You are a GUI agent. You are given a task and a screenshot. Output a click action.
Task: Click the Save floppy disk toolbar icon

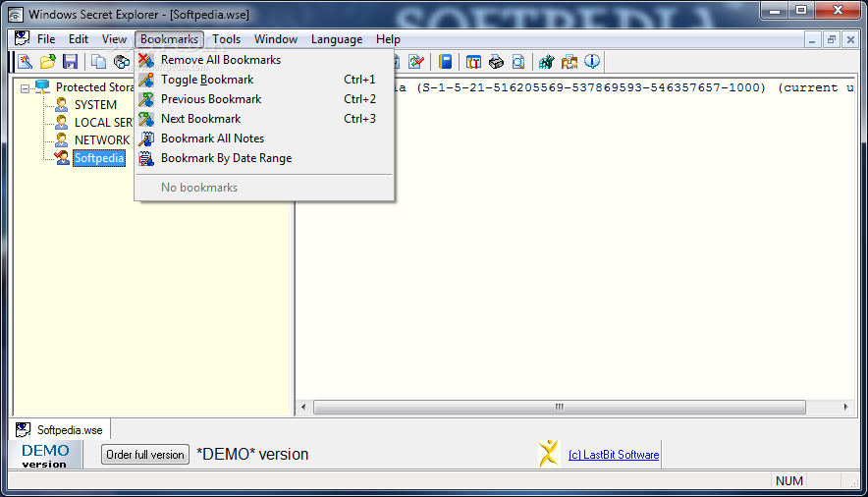coord(71,62)
